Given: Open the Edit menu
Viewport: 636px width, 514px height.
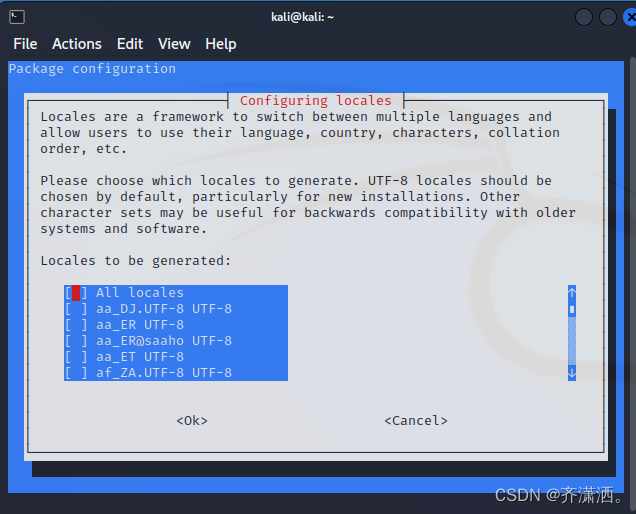Looking at the screenshot, I should (x=130, y=44).
